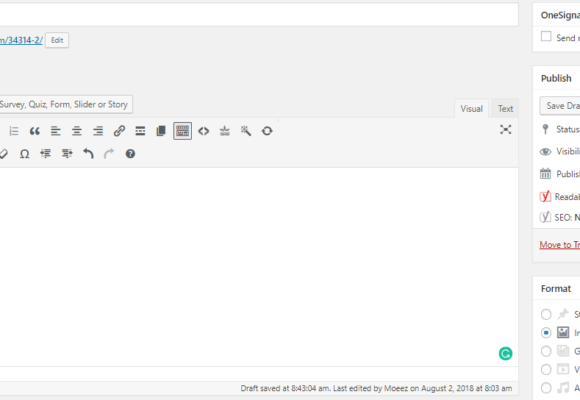
Task: Click the insert Read More tag icon
Action: pos(140,131)
